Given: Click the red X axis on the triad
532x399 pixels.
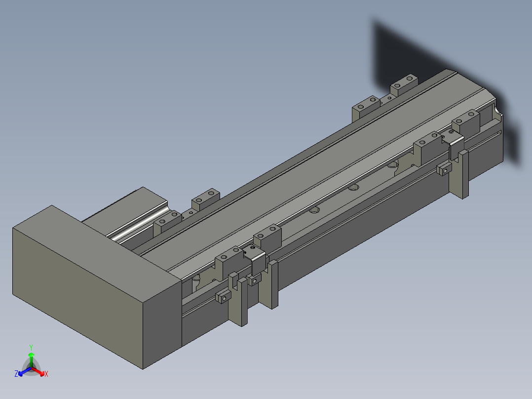Looking at the screenshot, I should pos(38,371).
